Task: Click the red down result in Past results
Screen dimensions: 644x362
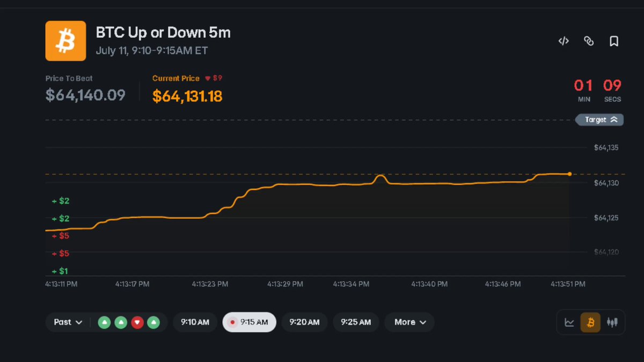Action: point(137,322)
